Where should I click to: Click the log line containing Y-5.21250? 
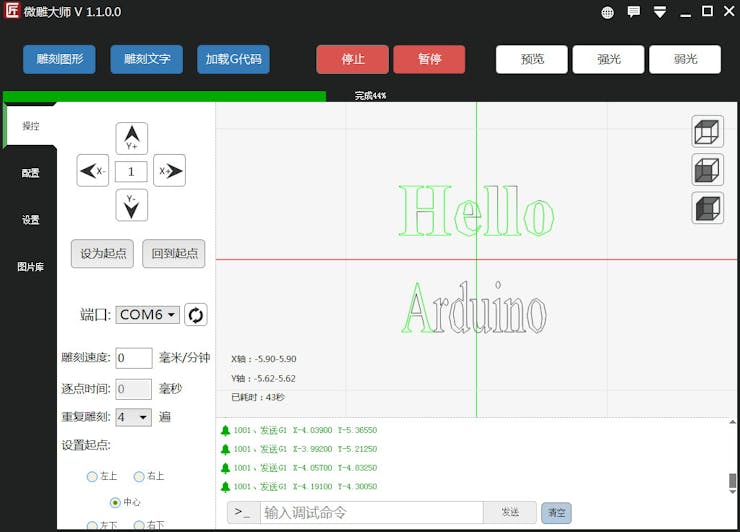pos(305,449)
